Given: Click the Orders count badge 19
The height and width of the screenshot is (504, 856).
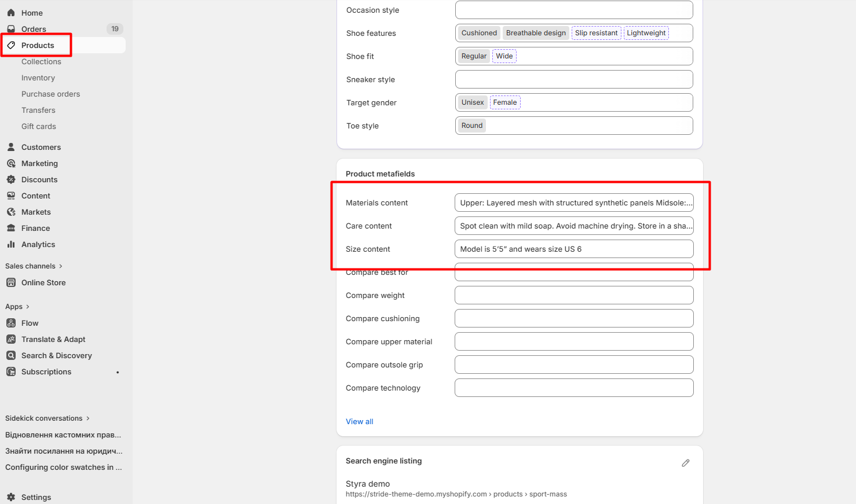Looking at the screenshot, I should coord(115,29).
